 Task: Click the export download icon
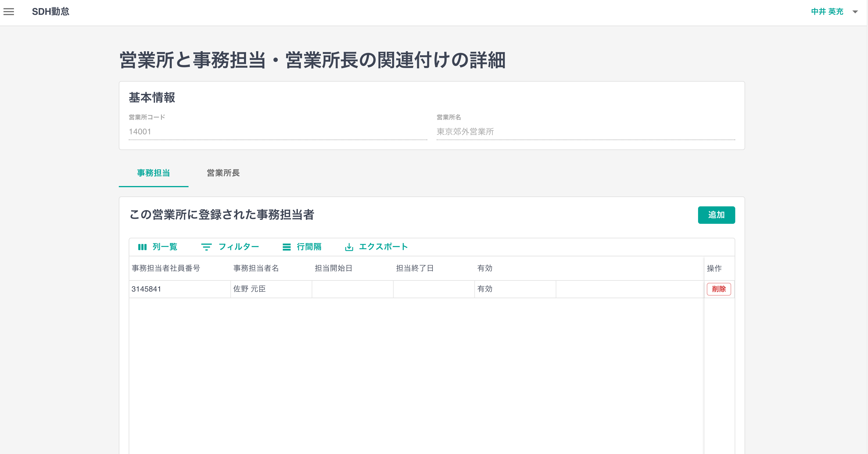point(349,247)
